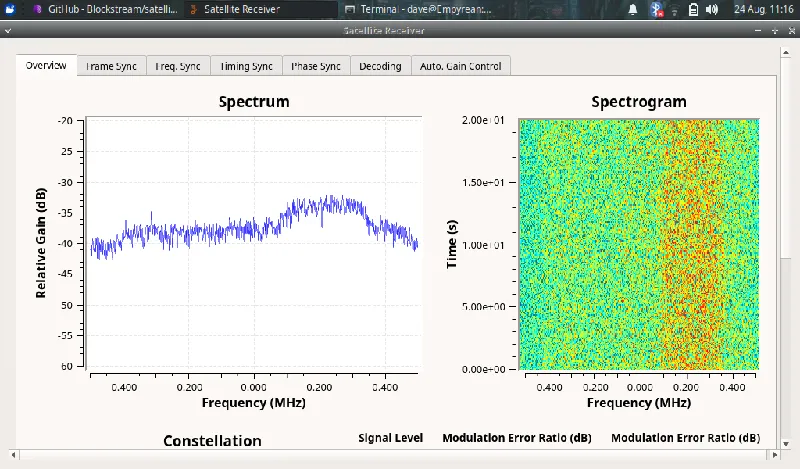The image size is (800, 469).
Task: Switch to Auto. Gain Control tab
Action: click(461, 66)
